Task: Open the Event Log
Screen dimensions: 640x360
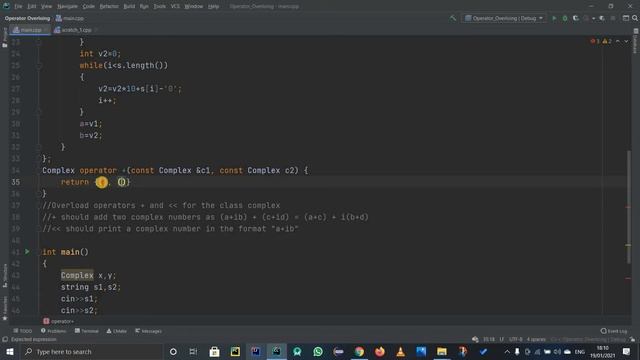Action: [614, 331]
